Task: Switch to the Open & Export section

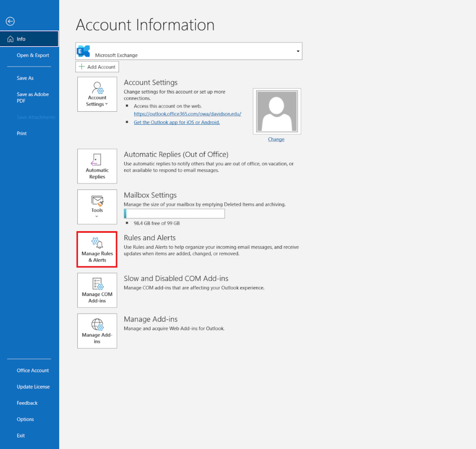Action: click(x=33, y=55)
